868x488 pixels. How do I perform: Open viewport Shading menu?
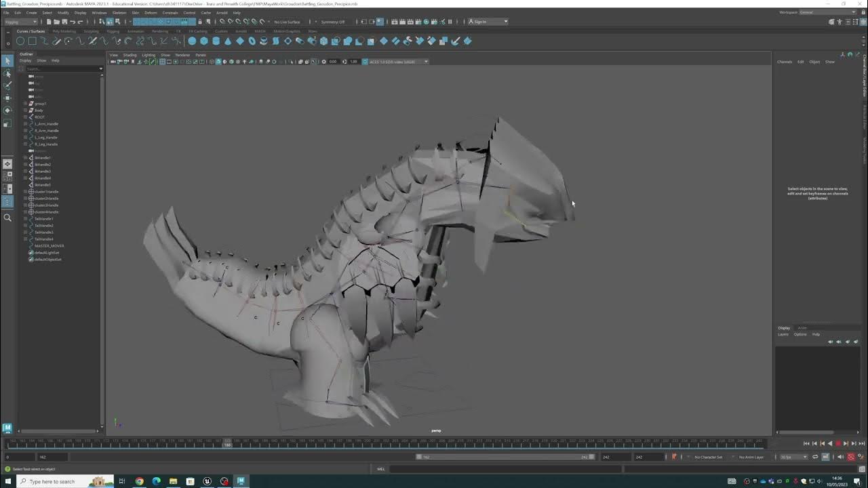point(130,55)
